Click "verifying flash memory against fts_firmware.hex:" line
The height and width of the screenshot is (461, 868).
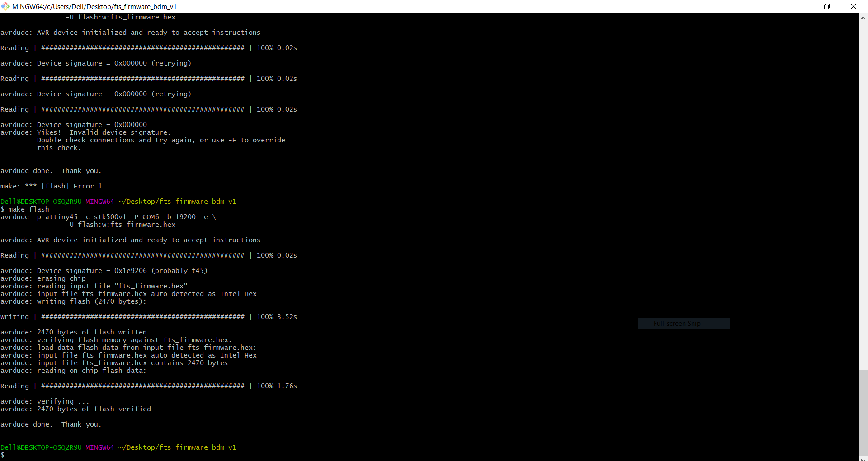pos(116,340)
